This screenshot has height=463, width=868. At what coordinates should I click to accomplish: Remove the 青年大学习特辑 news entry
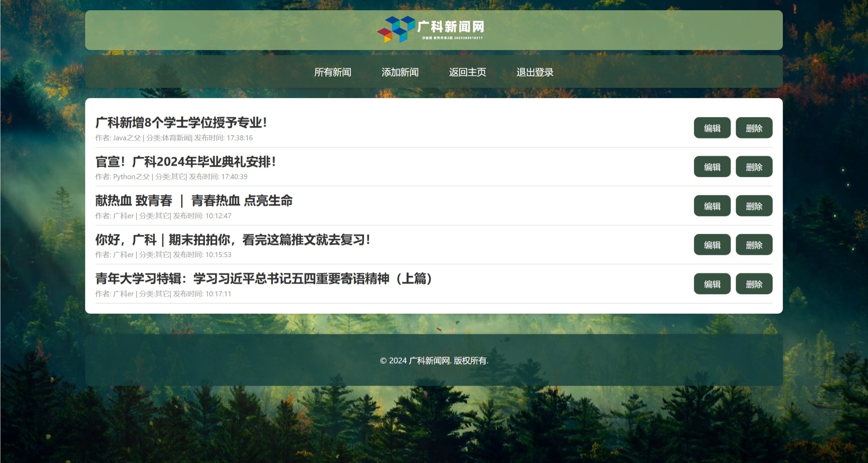754,284
